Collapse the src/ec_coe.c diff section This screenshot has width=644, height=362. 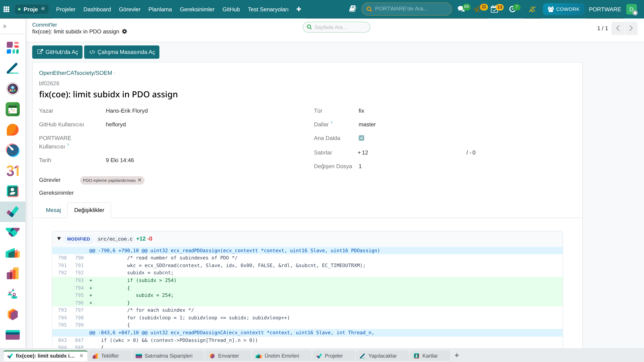tap(59, 239)
